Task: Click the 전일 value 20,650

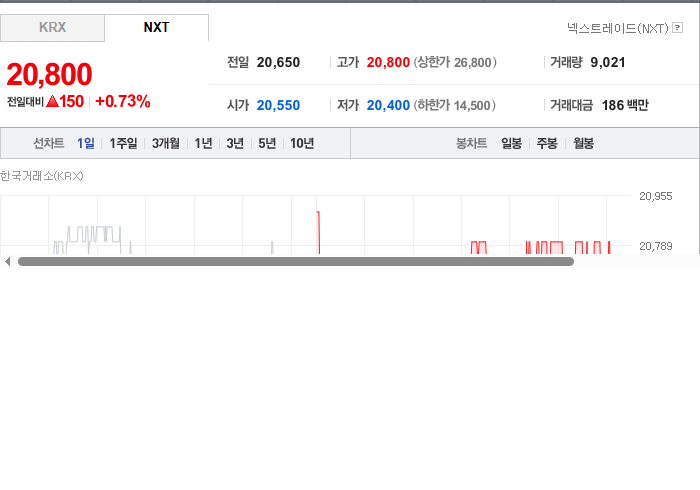Action: coord(278,62)
